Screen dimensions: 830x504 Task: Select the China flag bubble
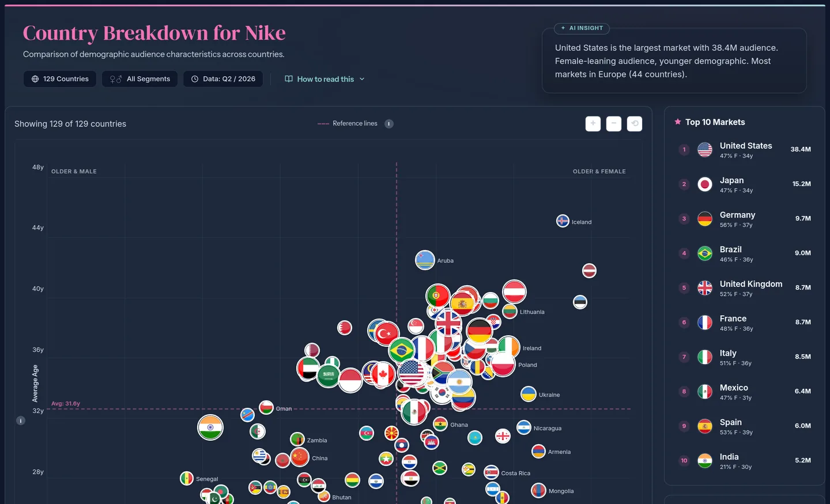tap(300, 457)
